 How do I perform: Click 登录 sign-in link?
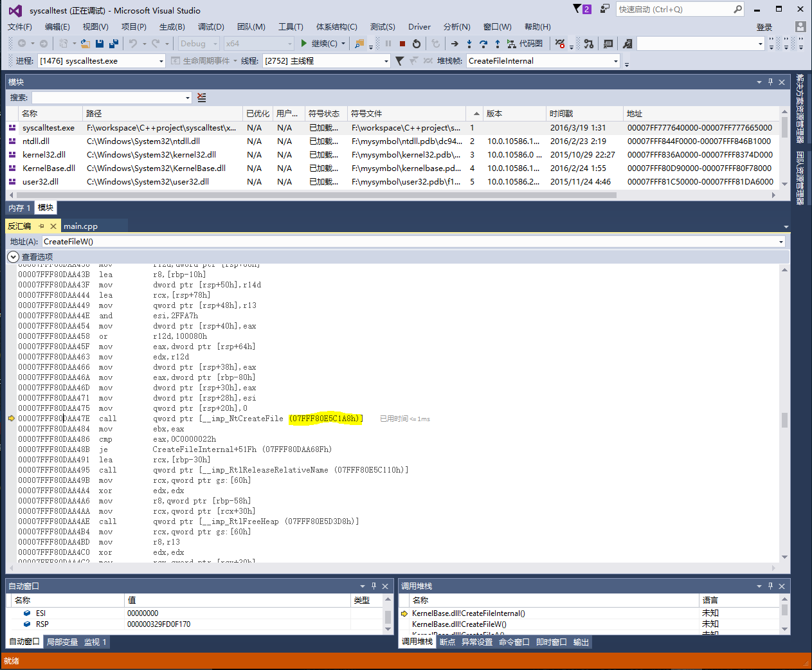click(764, 27)
